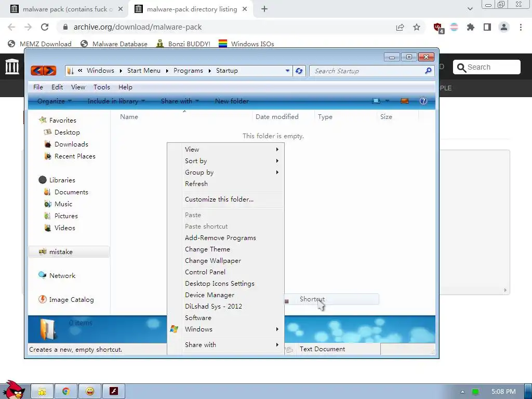Toggle the preview pane icon

pyautogui.click(x=404, y=101)
